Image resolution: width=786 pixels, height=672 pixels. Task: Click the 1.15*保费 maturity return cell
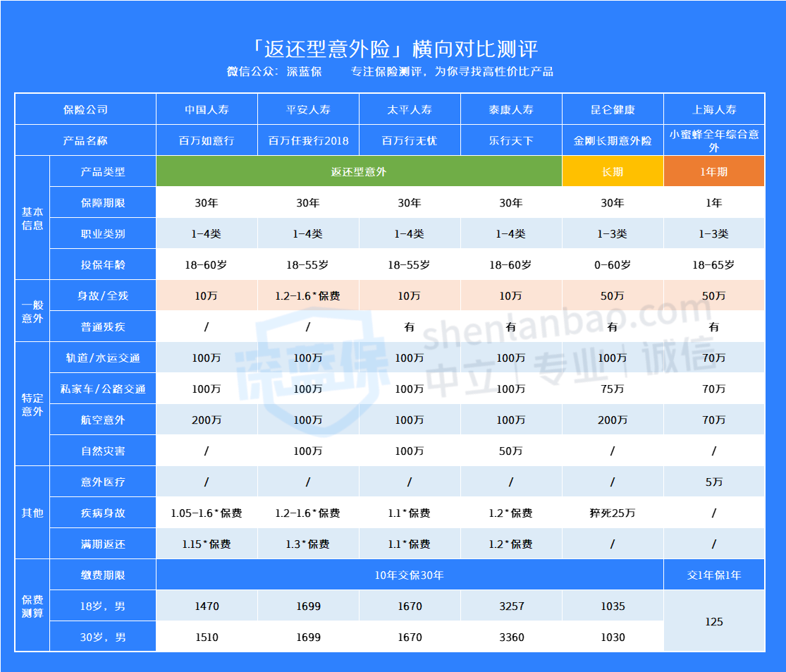207,544
